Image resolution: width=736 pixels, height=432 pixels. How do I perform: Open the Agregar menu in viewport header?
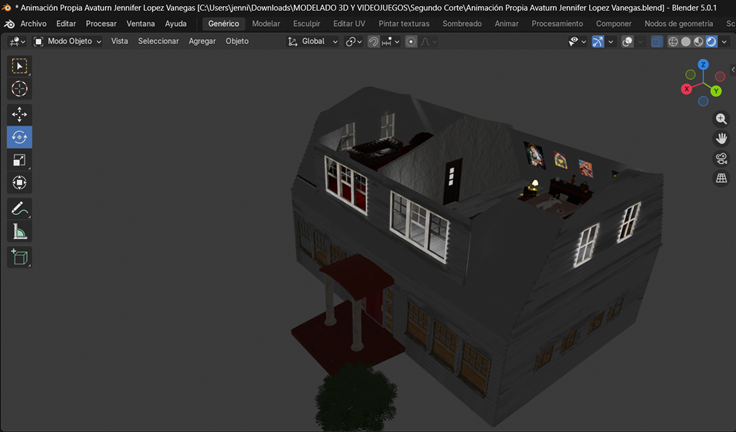[202, 42]
